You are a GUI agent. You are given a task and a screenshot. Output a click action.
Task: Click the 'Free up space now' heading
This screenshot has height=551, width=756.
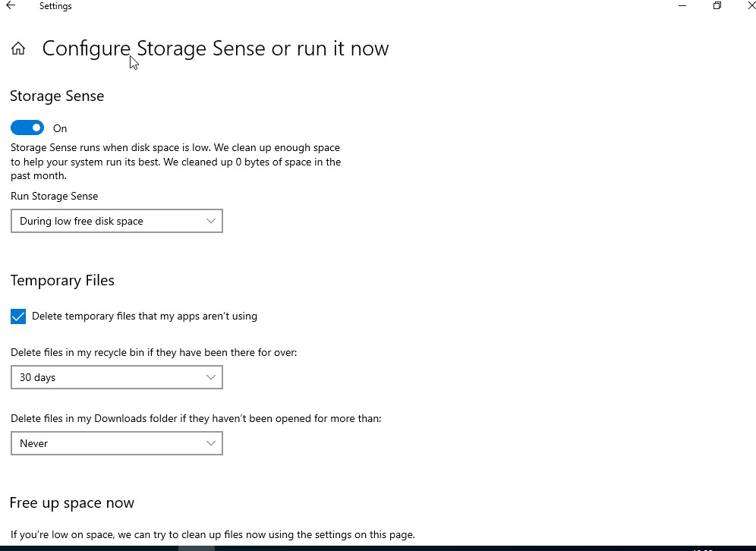point(72,502)
